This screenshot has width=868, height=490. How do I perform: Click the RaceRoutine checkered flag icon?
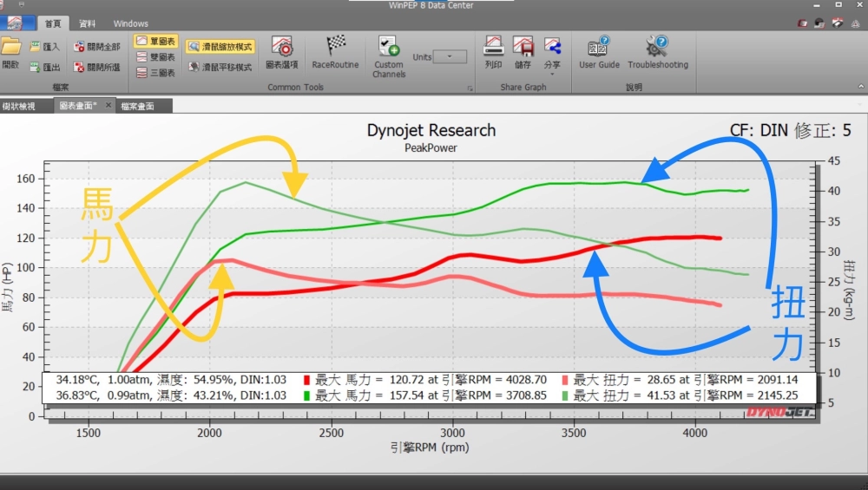(x=335, y=50)
